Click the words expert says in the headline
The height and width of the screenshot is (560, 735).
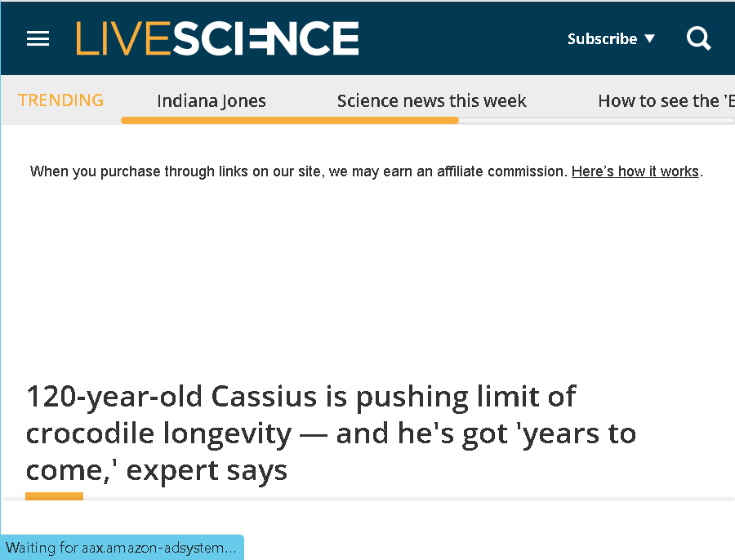pyautogui.click(x=207, y=470)
